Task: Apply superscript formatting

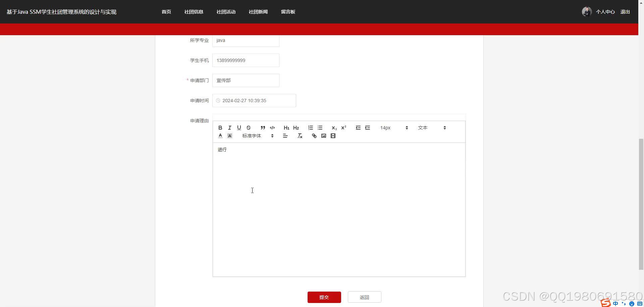Action: tap(343, 128)
